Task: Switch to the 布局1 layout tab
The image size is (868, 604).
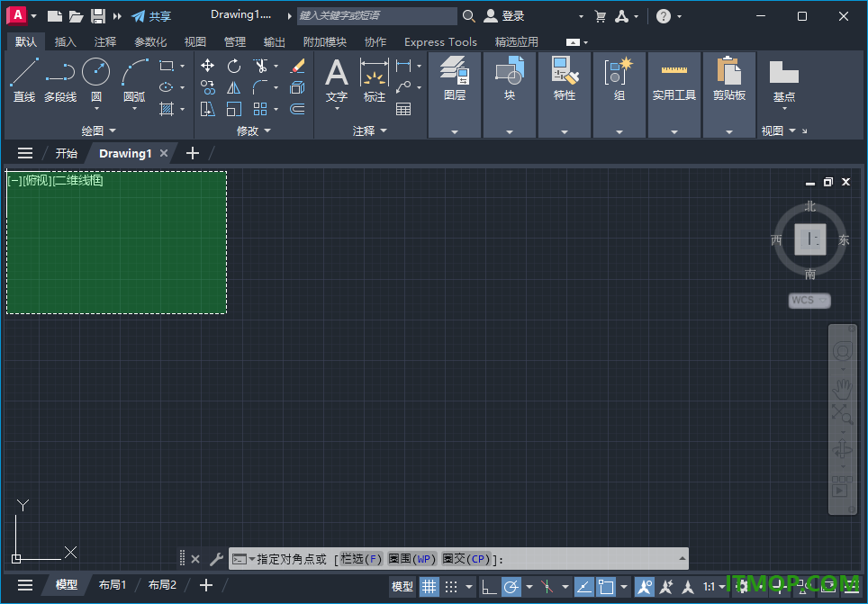Action: pos(113,584)
